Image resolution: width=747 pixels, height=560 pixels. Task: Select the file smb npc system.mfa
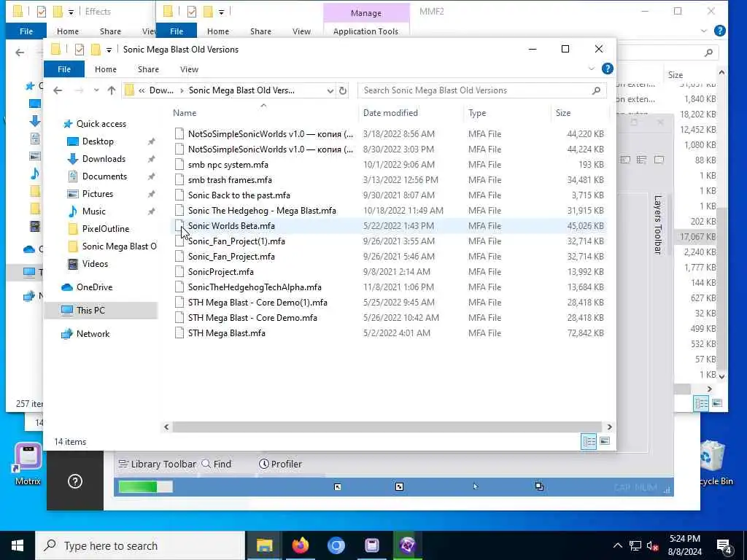228,165
